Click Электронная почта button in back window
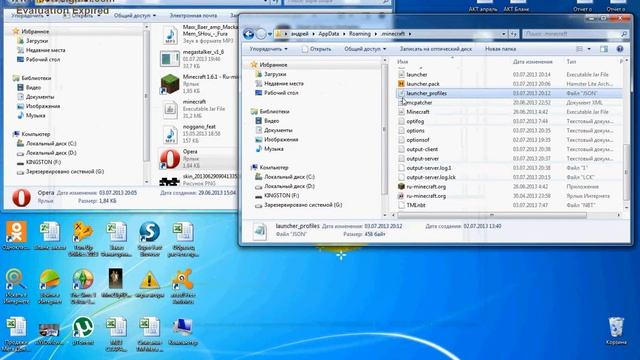 tap(193, 16)
